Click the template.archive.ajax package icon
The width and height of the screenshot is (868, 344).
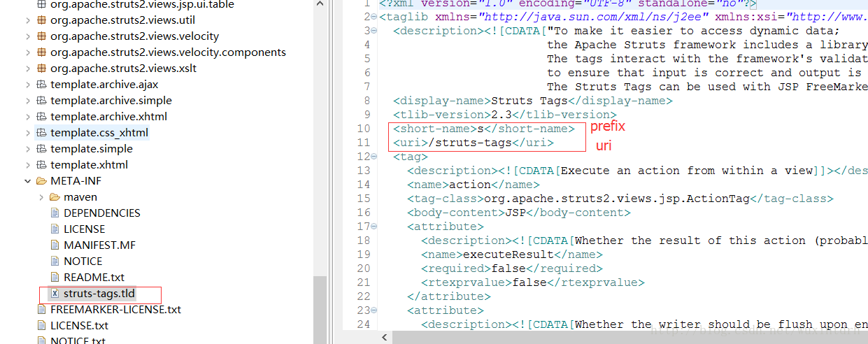click(x=41, y=85)
